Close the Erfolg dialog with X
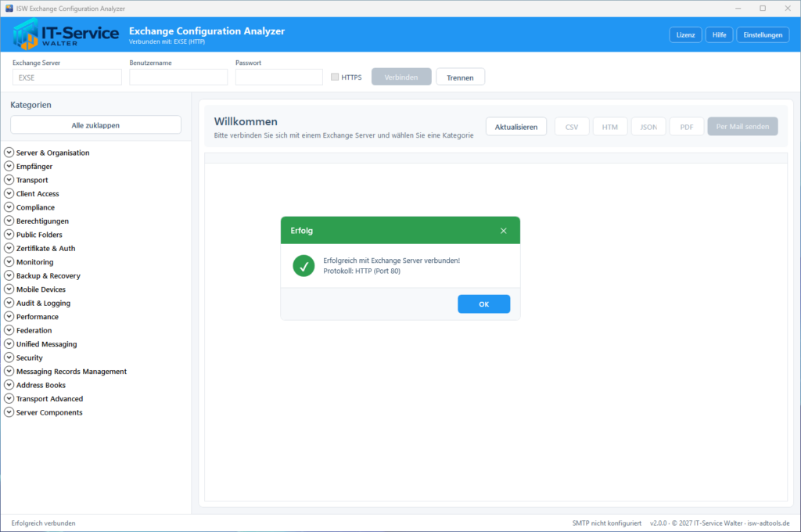 [x=503, y=231]
